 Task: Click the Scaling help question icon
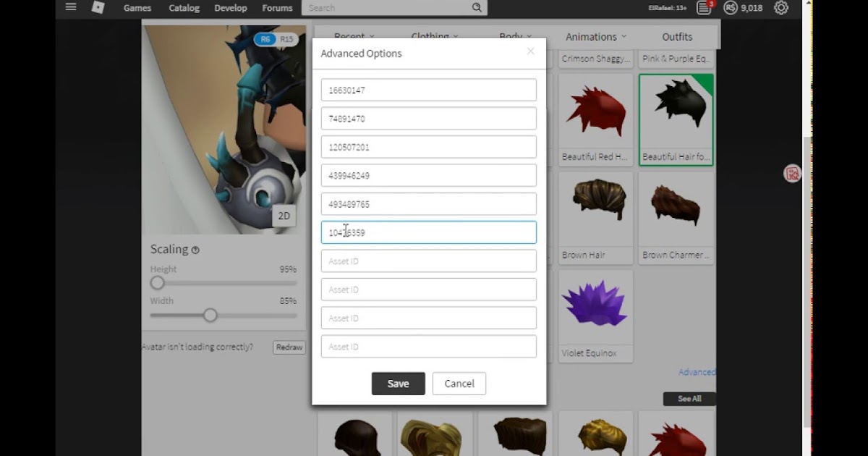pos(195,250)
